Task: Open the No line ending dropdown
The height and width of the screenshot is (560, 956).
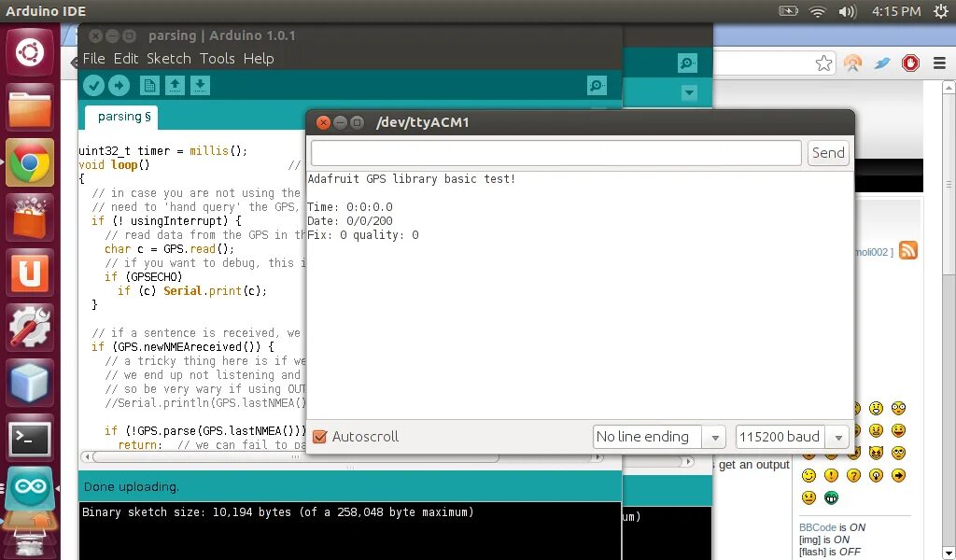Action: (659, 436)
